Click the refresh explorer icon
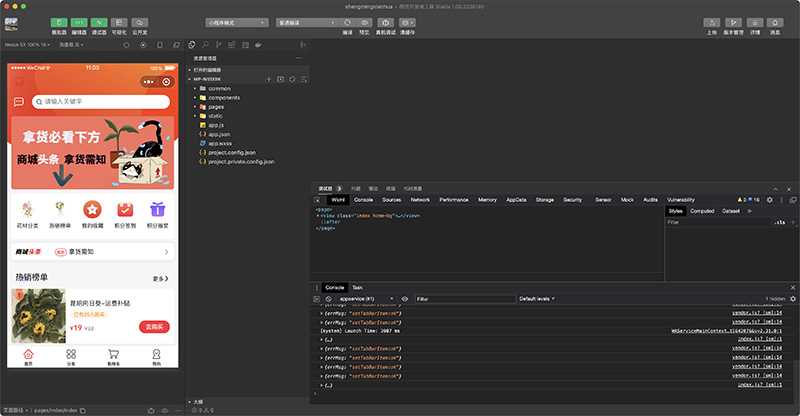Image resolution: width=800 pixels, height=416 pixels. (292, 79)
